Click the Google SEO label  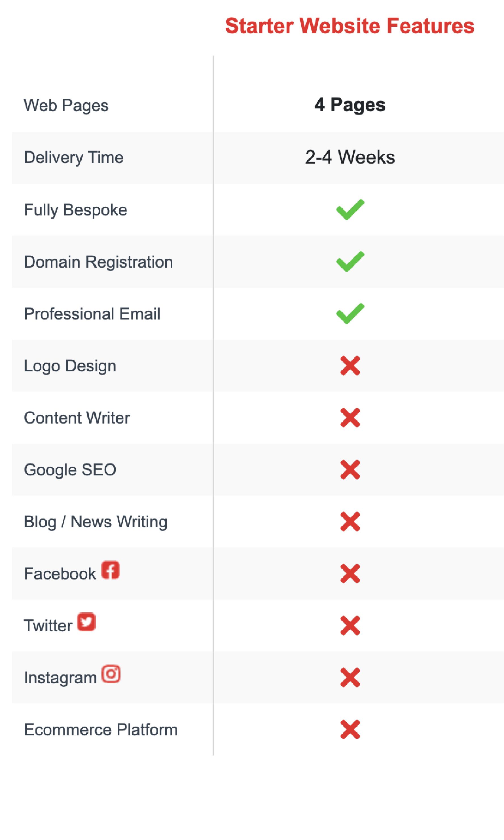[70, 470]
